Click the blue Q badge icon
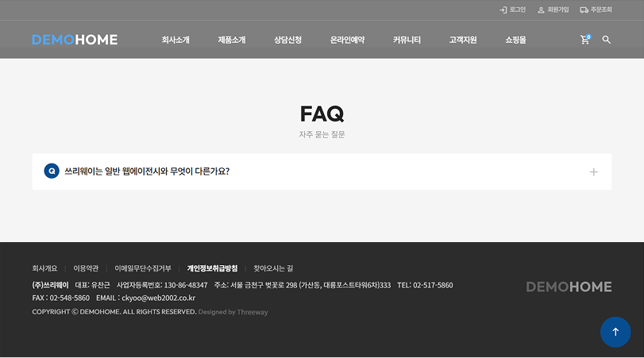Viewport: 644px width, 358px height. [x=52, y=171]
